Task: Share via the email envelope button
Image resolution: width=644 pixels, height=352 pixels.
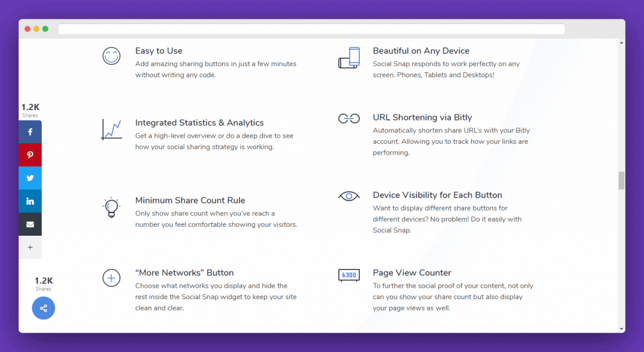Action: 30,224
